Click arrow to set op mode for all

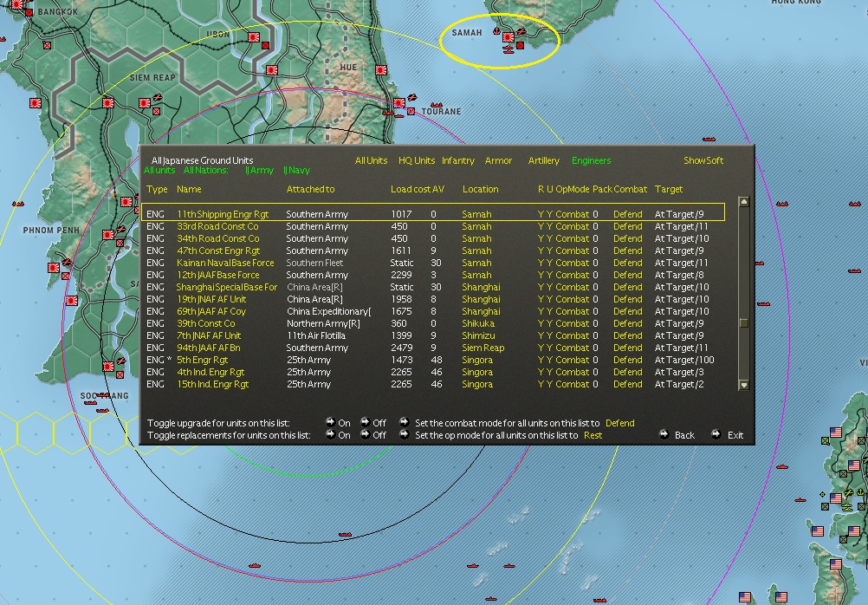(x=404, y=434)
